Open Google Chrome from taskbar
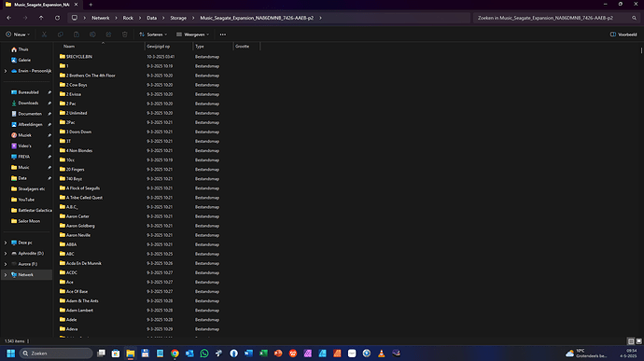Image resolution: width=644 pixels, height=361 pixels. (175, 354)
